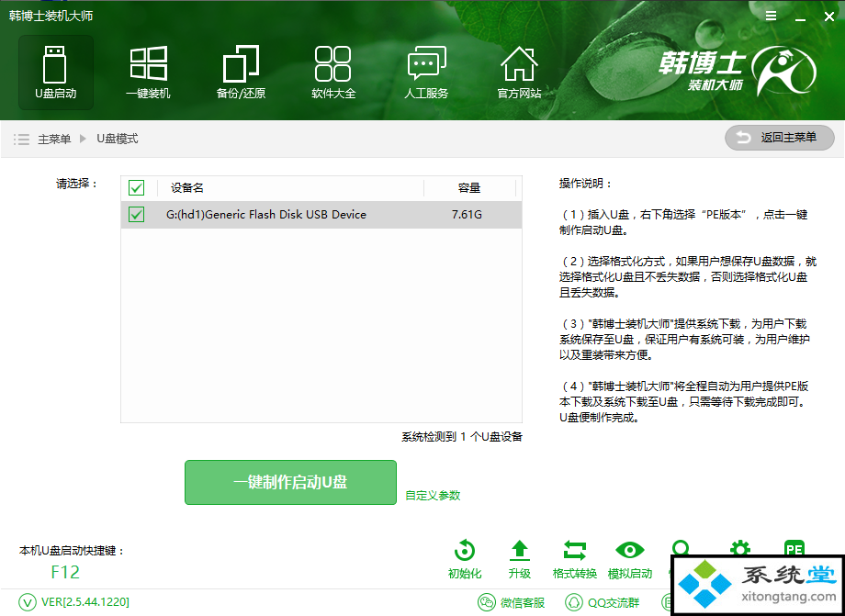Toggle the select-all checkbox in the table header
Viewport: 845px width, 616px height.
[137, 188]
